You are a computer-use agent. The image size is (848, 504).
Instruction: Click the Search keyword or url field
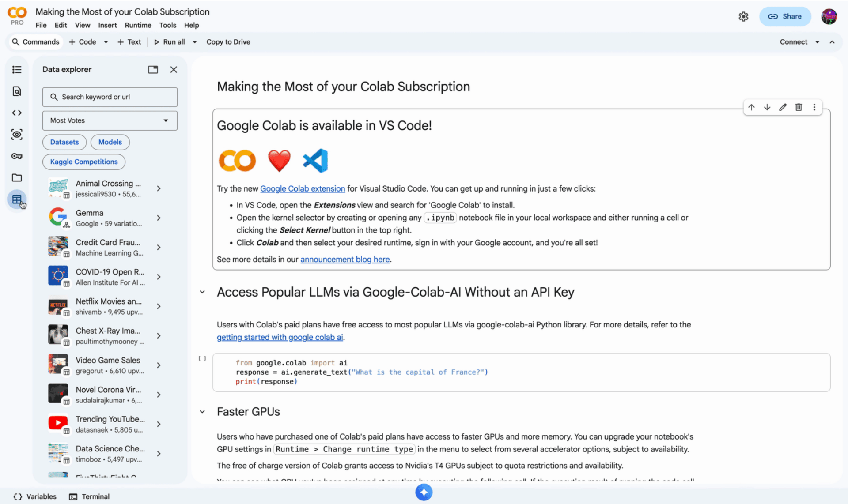tap(110, 97)
